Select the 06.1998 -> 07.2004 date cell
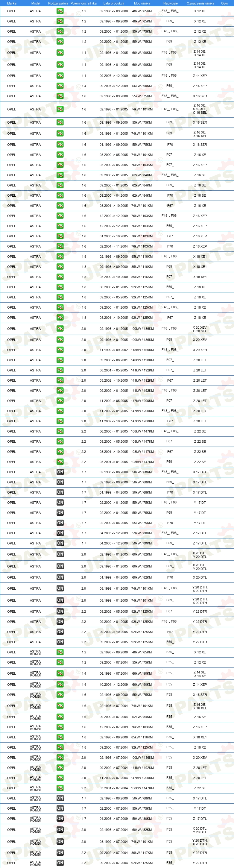The image size is (234, 868). pyautogui.click(x=113, y=673)
